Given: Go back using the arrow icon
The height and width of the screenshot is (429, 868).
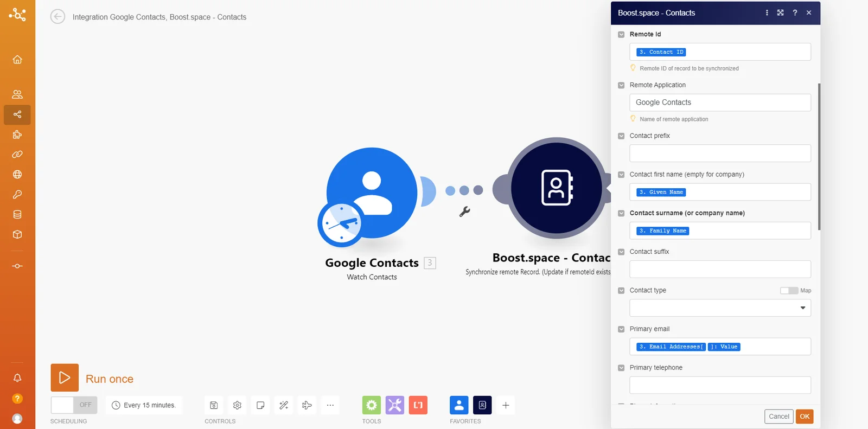Looking at the screenshot, I should (x=58, y=17).
